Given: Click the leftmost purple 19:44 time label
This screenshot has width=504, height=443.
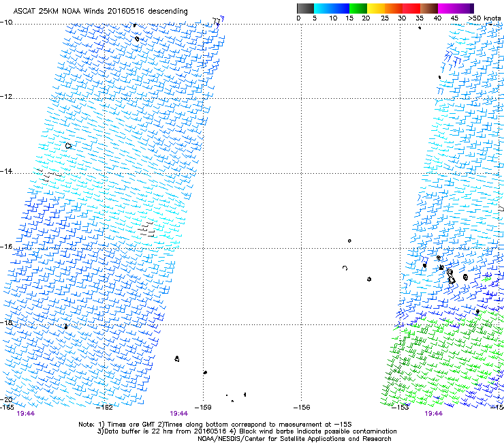Looking at the screenshot, I should (x=25, y=414).
